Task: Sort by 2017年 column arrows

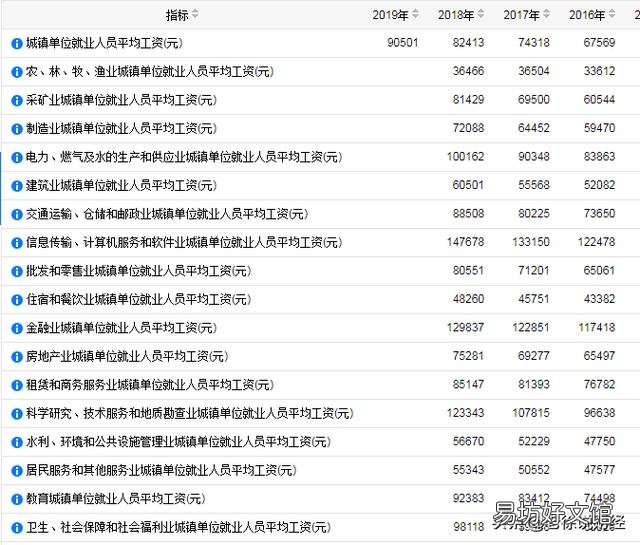Action: (546, 14)
